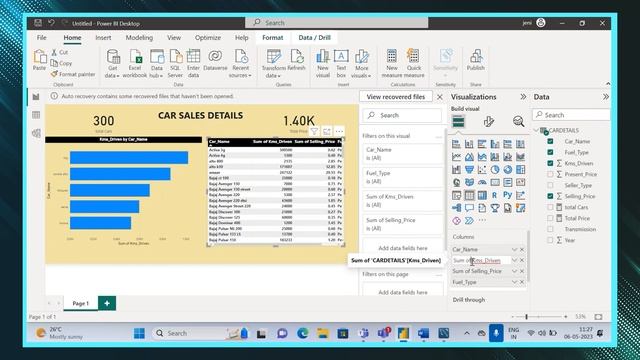Select the Funnel chart visual
The height and width of the screenshot is (360, 640).
[469, 169]
